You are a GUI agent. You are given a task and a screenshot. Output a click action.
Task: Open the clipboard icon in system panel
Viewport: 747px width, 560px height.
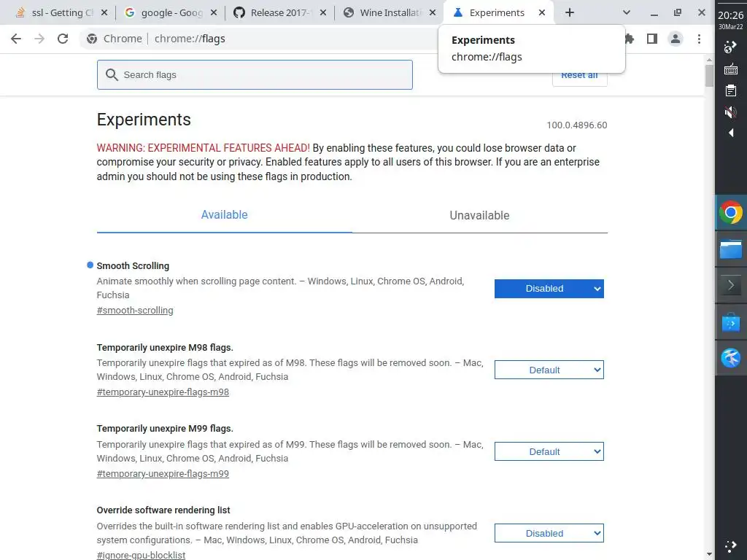click(730, 90)
